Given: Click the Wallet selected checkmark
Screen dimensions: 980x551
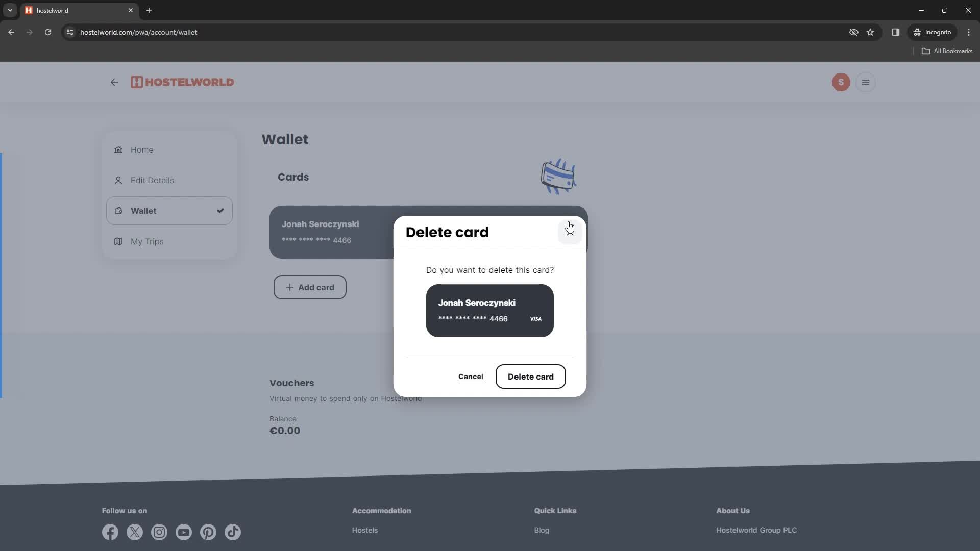Looking at the screenshot, I should [220, 211].
